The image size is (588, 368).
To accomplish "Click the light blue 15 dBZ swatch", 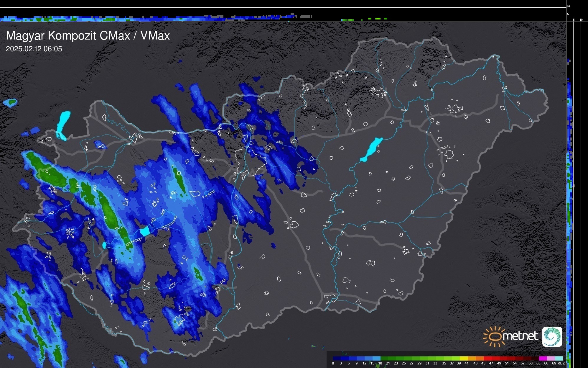I will (x=376, y=358).
